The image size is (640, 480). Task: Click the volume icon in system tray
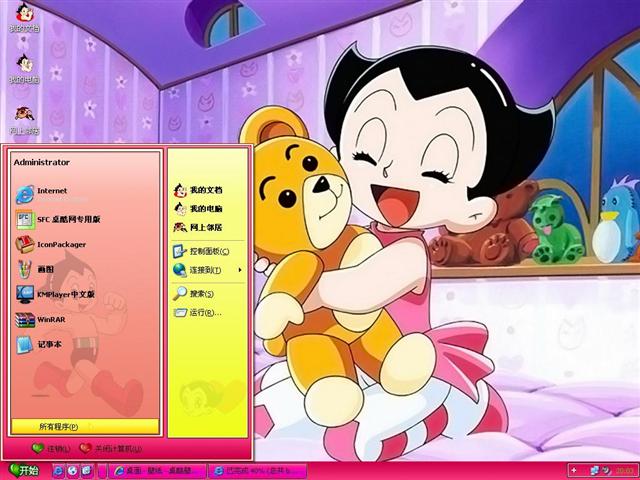point(606,471)
